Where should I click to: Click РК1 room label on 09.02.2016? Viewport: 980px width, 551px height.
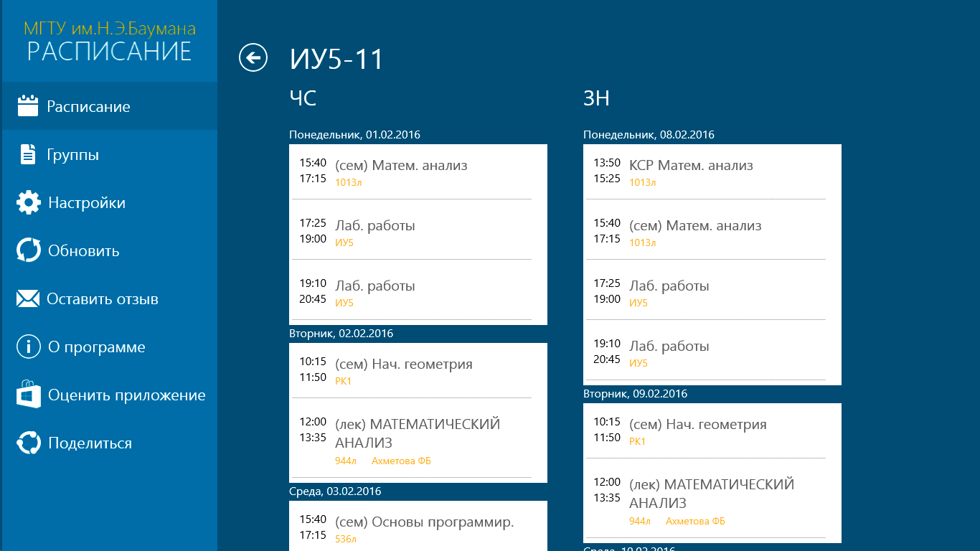[x=637, y=442]
